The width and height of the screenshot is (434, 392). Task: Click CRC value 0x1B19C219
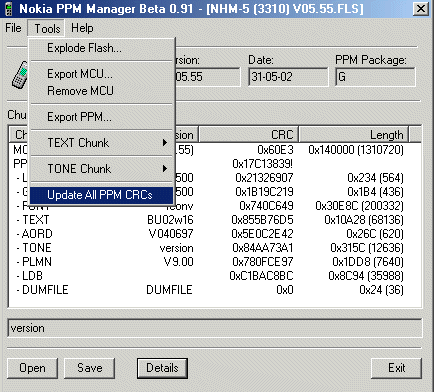click(x=264, y=192)
